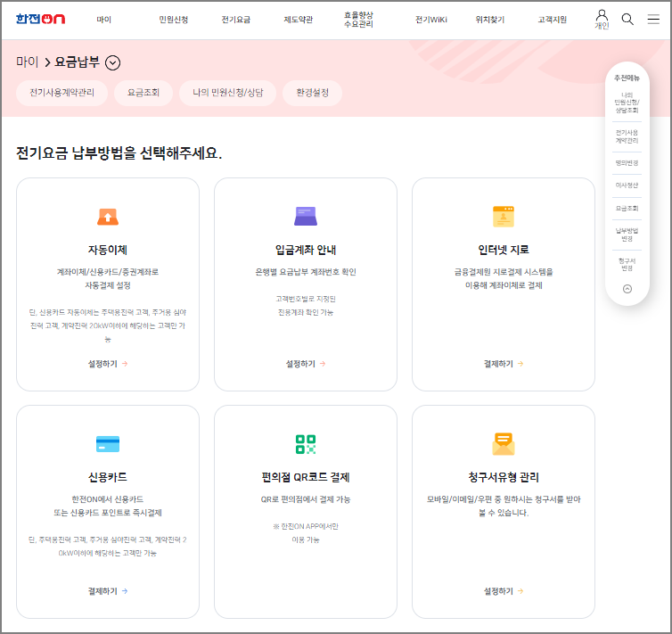Expand the 요금납부 breadcrumb dropdown
672x634 pixels.
pos(112,63)
